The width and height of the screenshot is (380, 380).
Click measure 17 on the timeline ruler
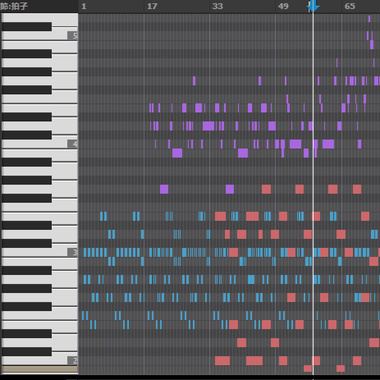152,6
